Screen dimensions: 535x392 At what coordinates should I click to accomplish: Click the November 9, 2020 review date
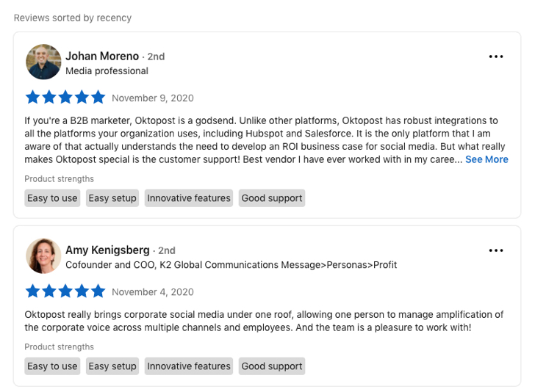point(153,98)
